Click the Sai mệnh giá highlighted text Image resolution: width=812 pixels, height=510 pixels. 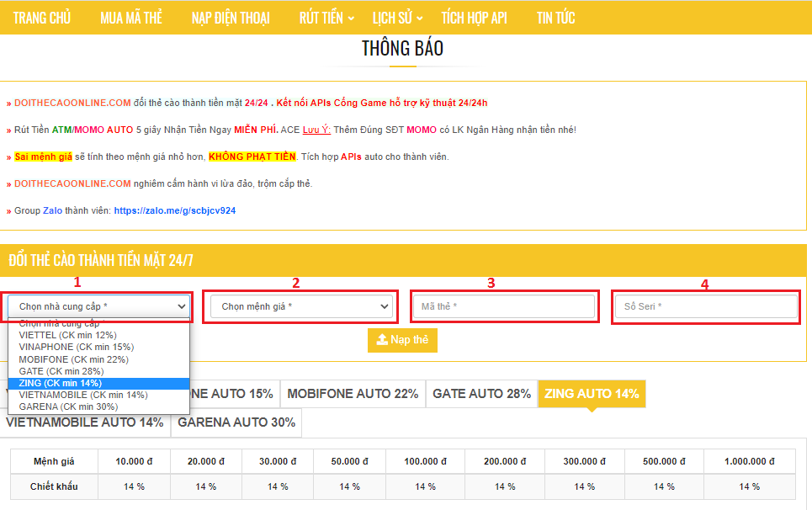click(x=44, y=157)
